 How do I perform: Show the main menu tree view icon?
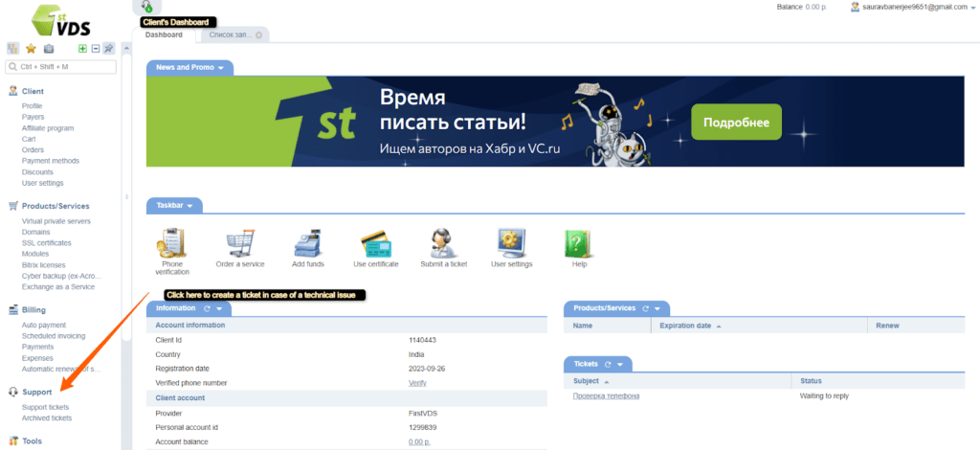[x=12, y=48]
